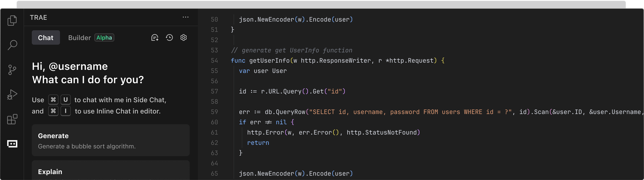Open chat history clock icon

click(169, 38)
